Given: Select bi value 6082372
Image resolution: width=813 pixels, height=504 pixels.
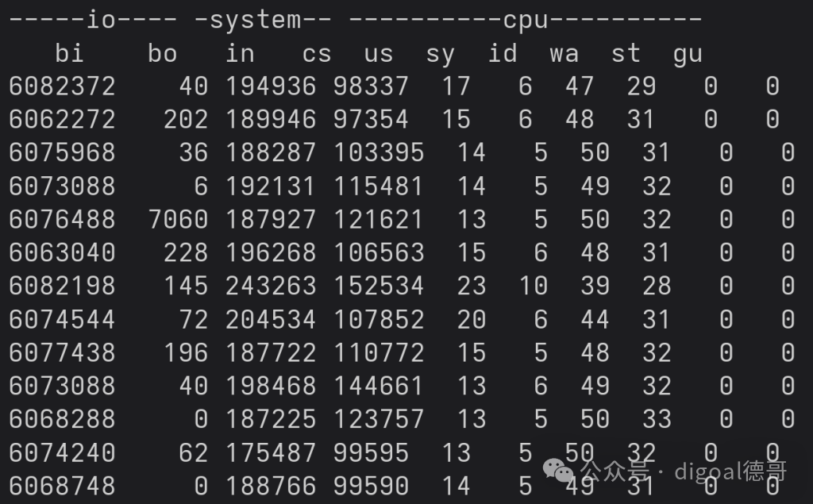Looking at the screenshot, I should coord(62,86).
